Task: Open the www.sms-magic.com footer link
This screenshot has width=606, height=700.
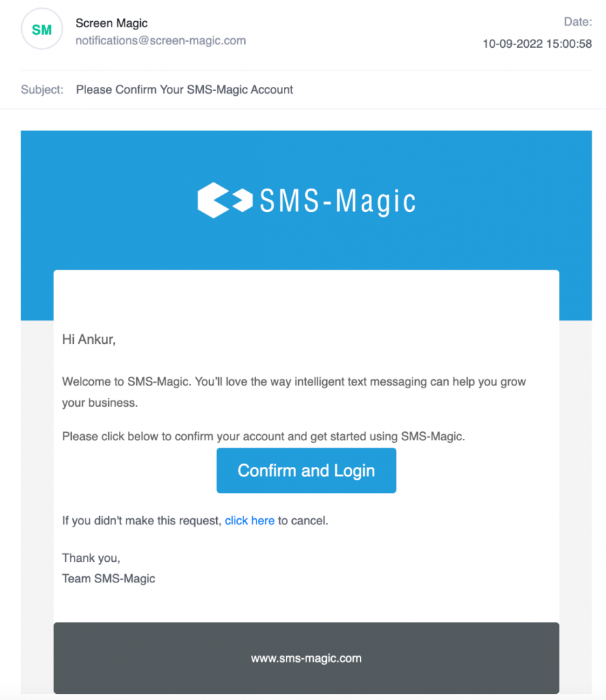Action: tap(306, 658)
